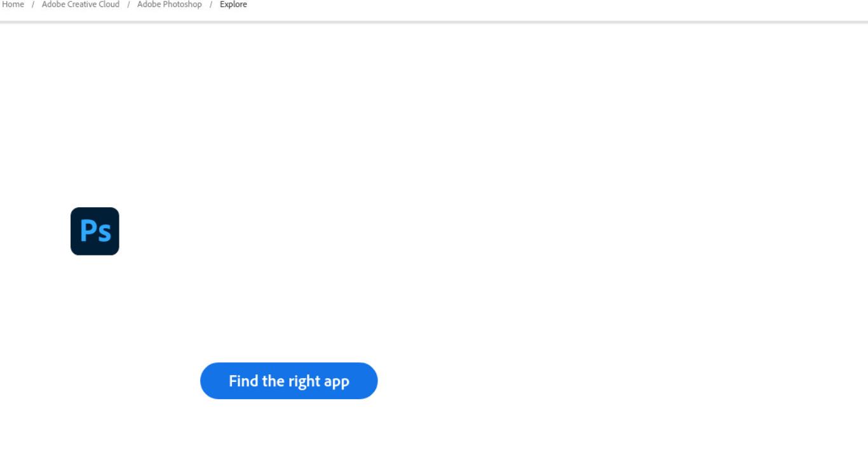Click the Photoshop Ps app icon
The width and height of the screenshot is (868, 471).
[95, 231]
